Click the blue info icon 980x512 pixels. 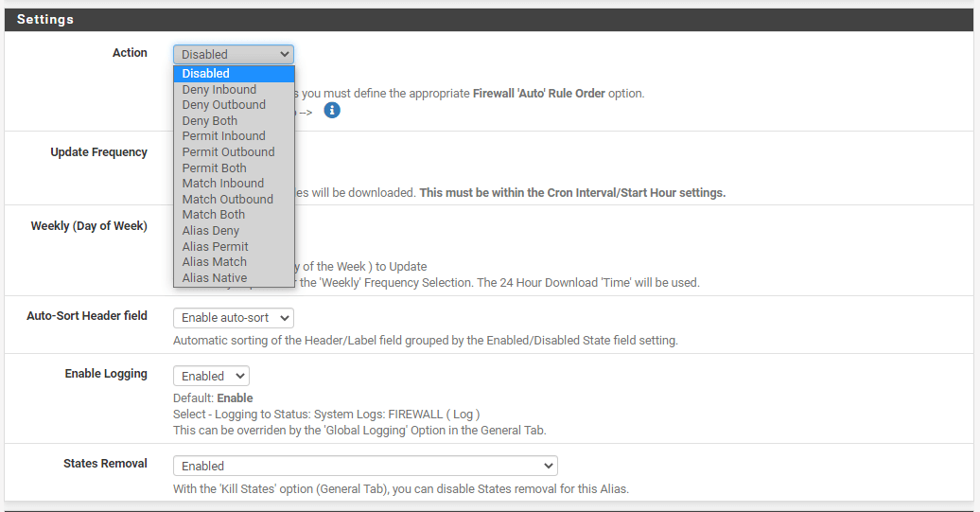pos(331,111)
